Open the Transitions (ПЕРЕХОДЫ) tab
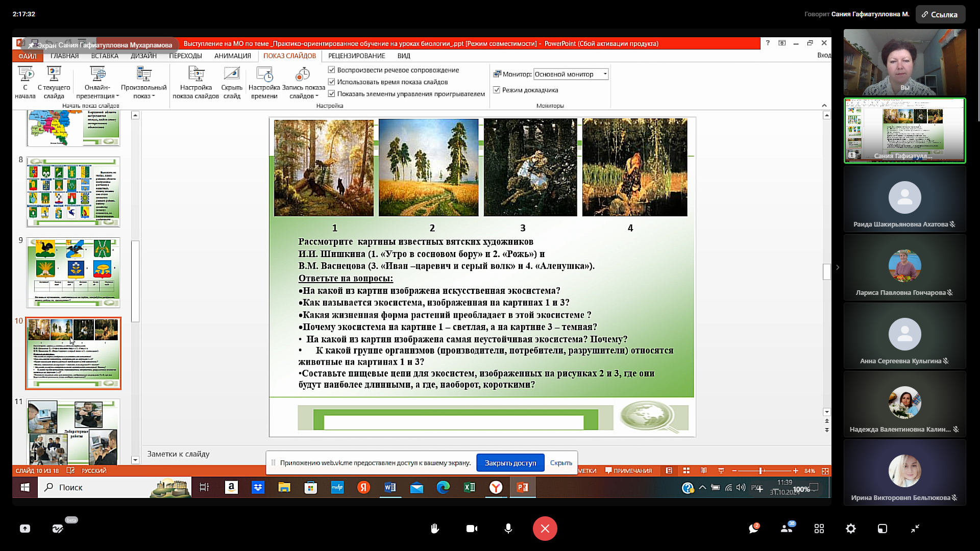 (185, 56)
